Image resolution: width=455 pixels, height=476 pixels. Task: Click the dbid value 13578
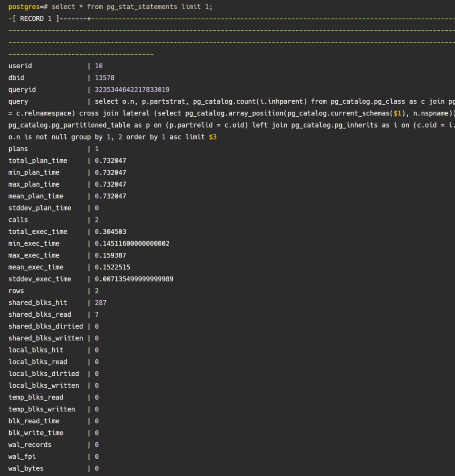pyautogui.click(x=104, y=78)
